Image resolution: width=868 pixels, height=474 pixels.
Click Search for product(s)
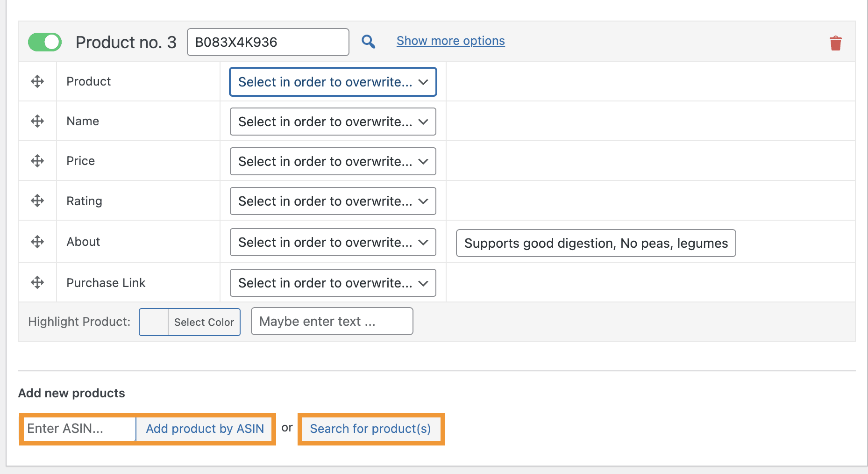point(370,428)
